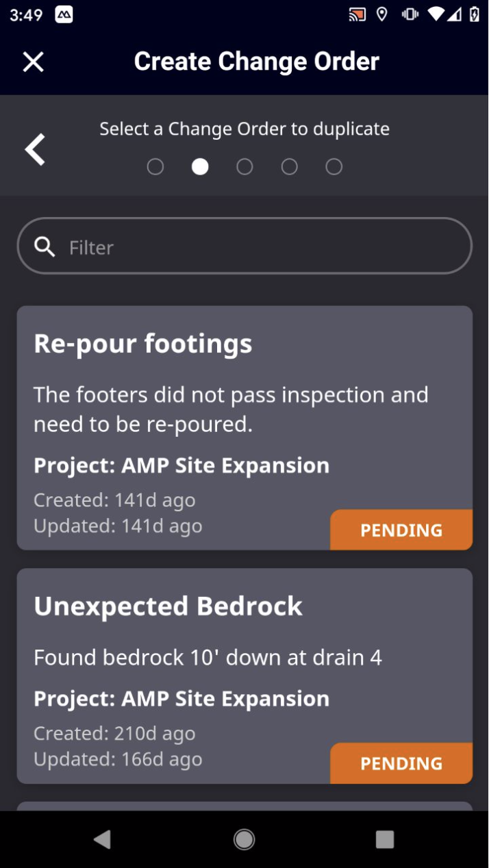The height and width of the screenshot is (868, 489).
Task: Tap the partially visible third card
Action: 244,806
